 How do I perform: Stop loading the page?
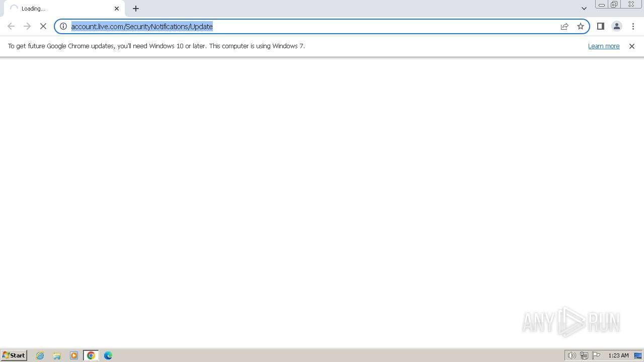(x=43, y=26)
